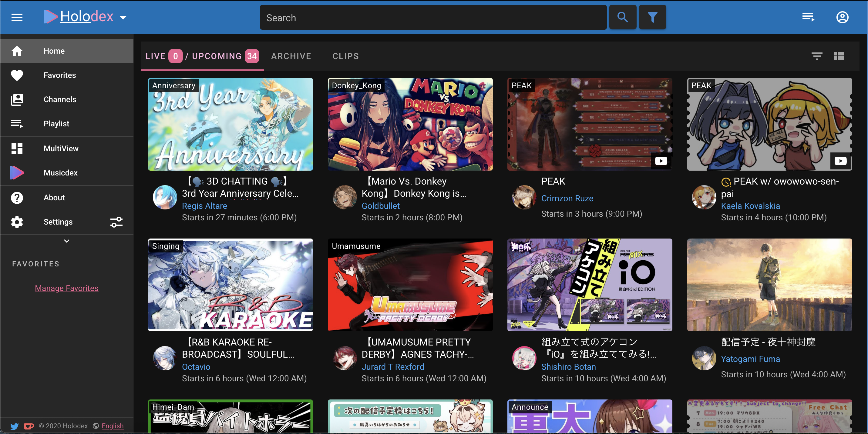Open the Ko-fi donation icon in footer

[29, 426]
